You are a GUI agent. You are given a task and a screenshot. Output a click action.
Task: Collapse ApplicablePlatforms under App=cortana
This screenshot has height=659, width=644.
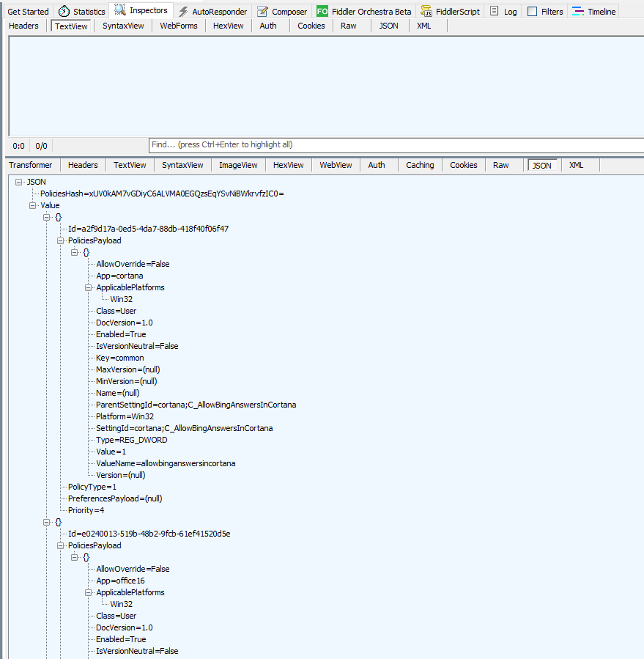tap(88, 287)
